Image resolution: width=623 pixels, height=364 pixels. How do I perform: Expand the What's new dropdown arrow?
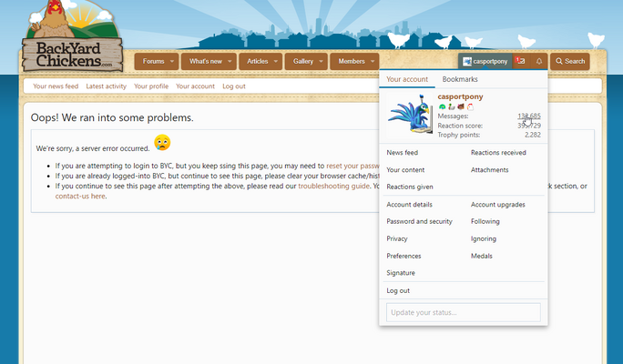230,61
